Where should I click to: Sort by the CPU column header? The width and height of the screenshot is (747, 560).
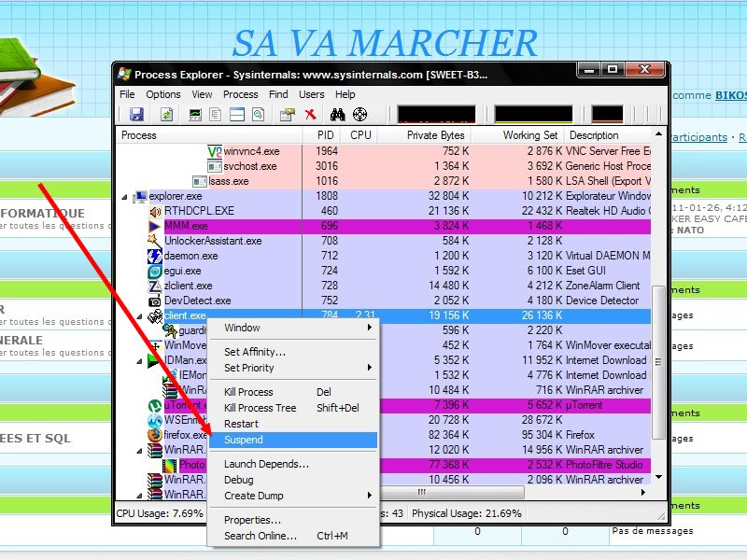click(x=359, y=135)
